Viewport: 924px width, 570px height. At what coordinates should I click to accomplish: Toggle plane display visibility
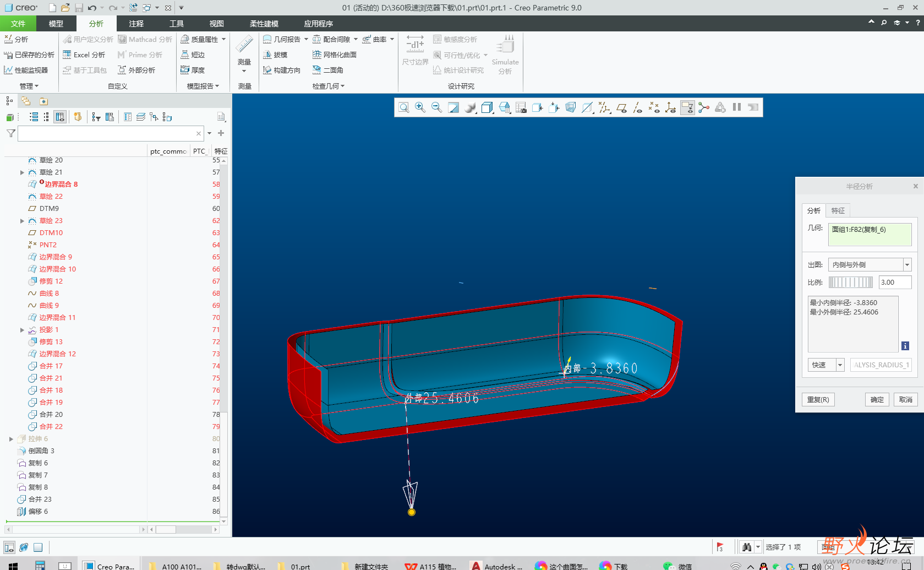click(x=621, y=108)
